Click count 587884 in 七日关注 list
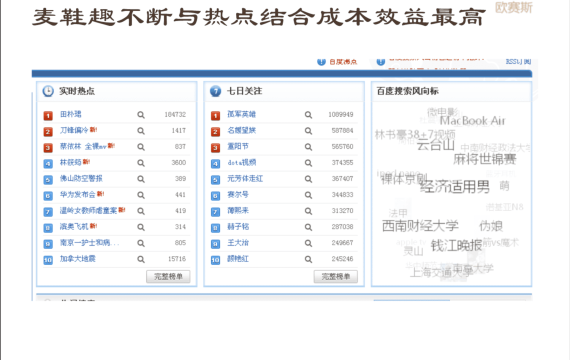 pos(342,131)
